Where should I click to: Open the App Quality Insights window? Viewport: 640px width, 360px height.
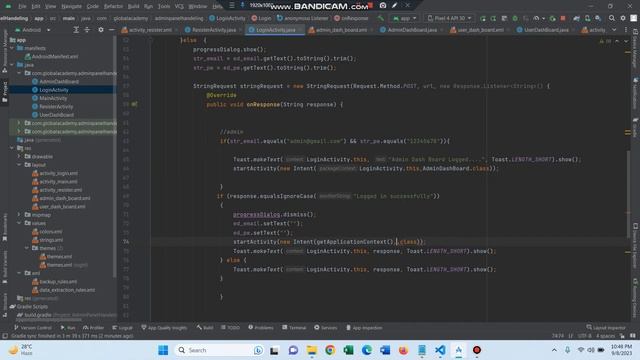(164, 328)
